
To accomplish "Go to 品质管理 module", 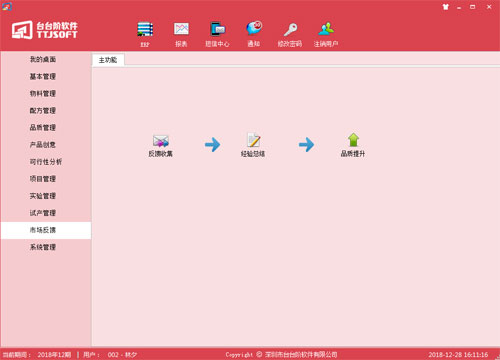I will coord(46,127).
